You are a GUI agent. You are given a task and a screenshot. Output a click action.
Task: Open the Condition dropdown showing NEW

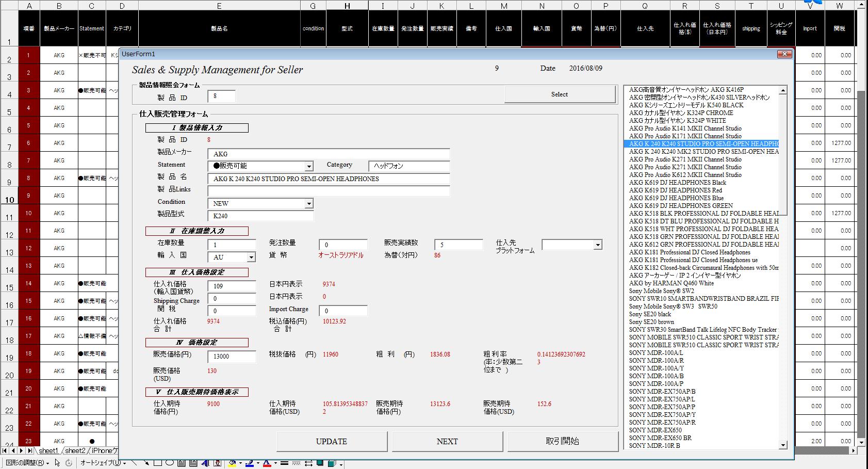pyautogui.click(x=308, y=204)
